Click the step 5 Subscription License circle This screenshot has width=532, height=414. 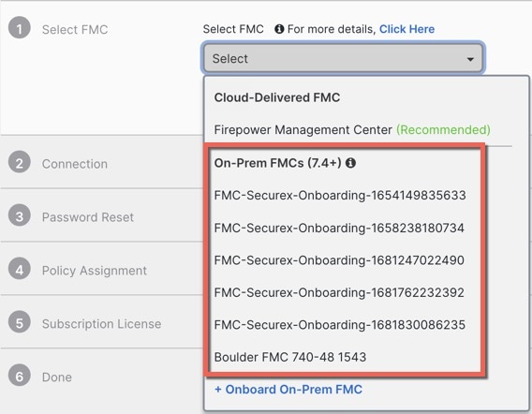click(20, 322)
